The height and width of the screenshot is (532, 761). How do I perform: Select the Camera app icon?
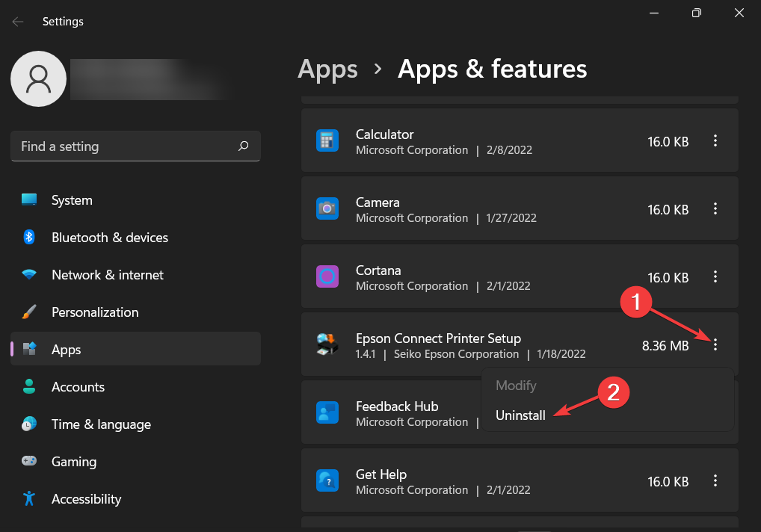327,208
